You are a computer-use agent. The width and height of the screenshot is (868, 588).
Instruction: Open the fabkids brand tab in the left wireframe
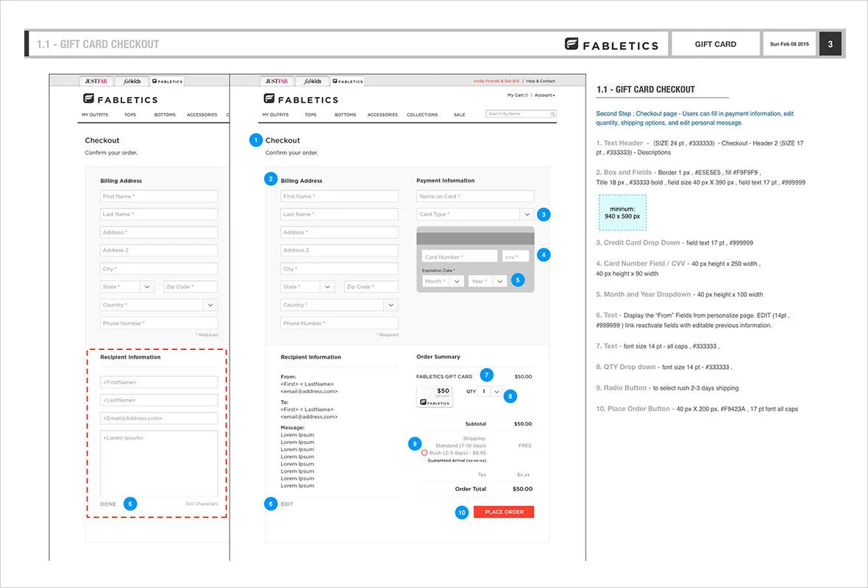pos(132,82)
